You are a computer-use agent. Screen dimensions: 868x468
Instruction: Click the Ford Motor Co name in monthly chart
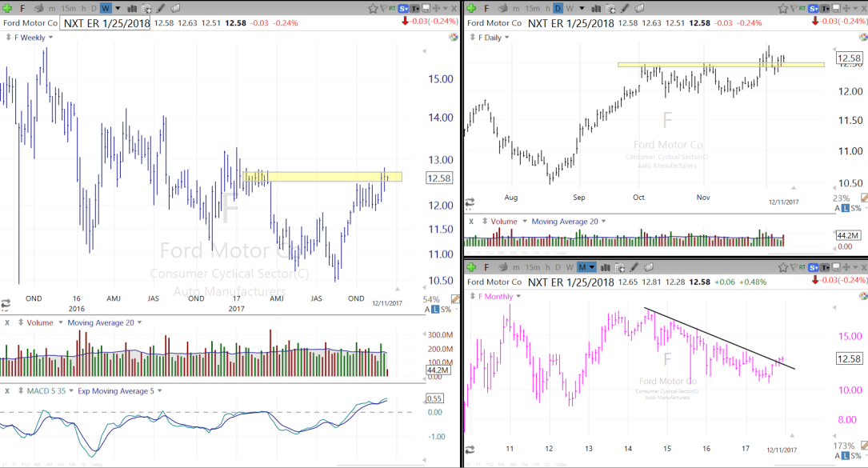tap(494, 282)
